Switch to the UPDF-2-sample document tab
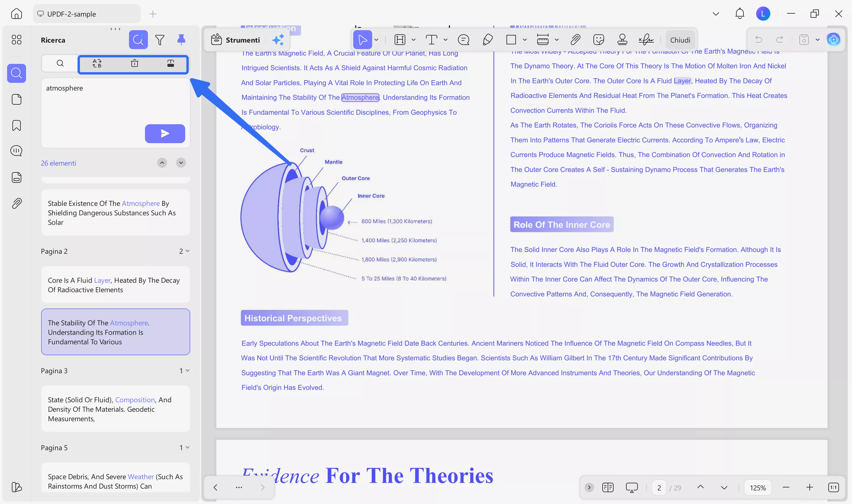The width and height of the screenshot is (852, 504). tap(87, 14)
